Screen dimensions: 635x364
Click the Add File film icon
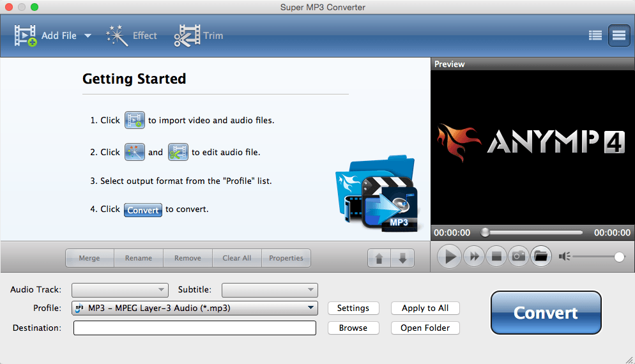26,36
